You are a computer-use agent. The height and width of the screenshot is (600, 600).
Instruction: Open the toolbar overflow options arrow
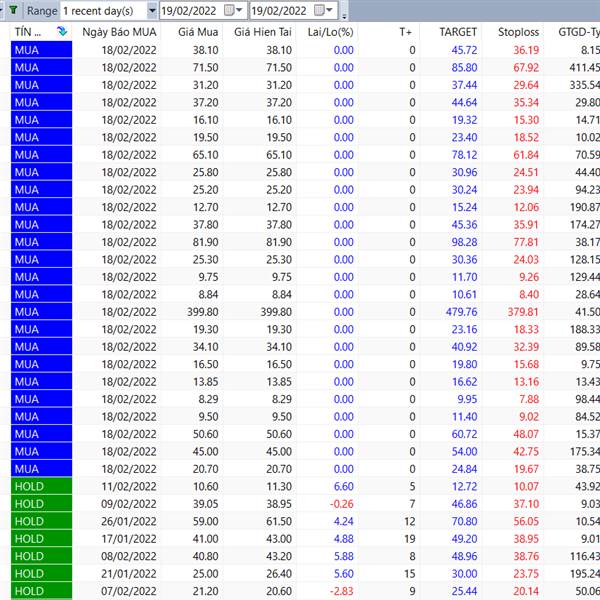click(344, 16)
